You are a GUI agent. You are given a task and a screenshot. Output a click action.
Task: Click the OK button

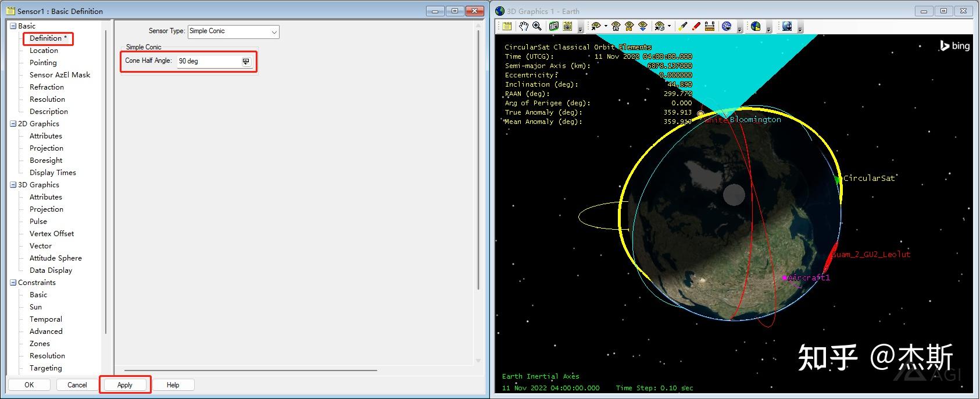[x=29, y=384]
